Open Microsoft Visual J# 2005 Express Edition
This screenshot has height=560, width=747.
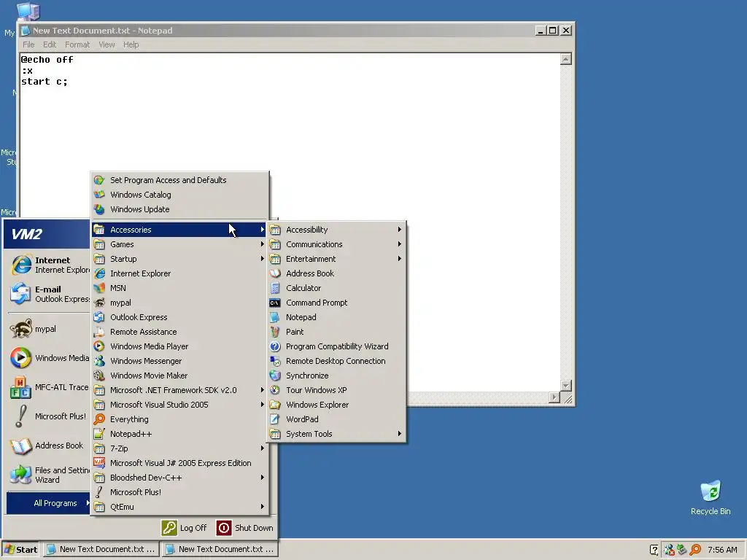180,463
